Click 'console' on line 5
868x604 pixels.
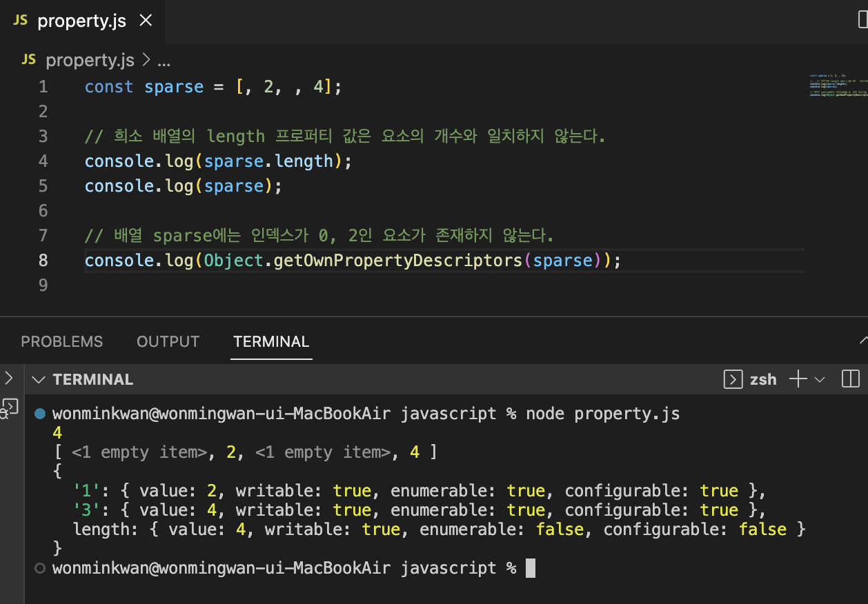coord(119,186)
